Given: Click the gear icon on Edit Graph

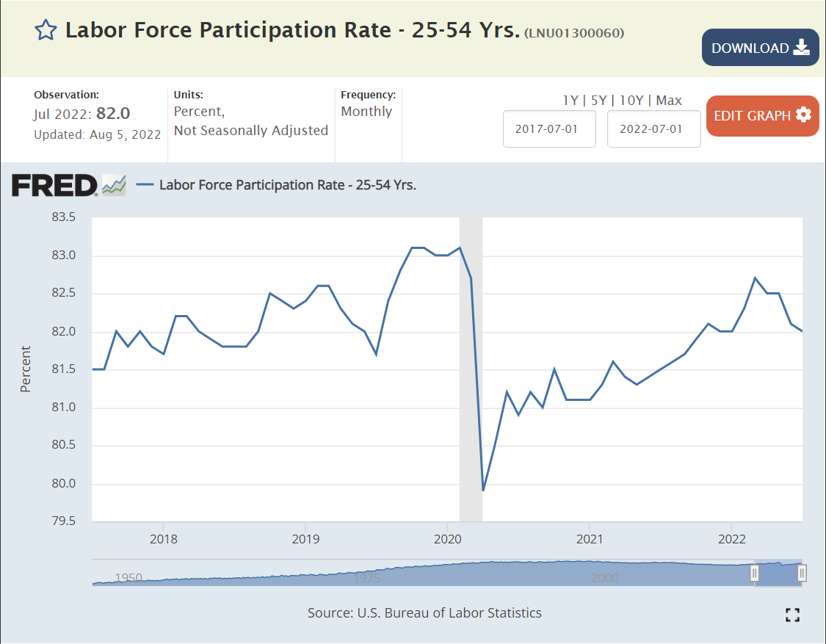Looking at the screenshot, I should pos(803,115).
